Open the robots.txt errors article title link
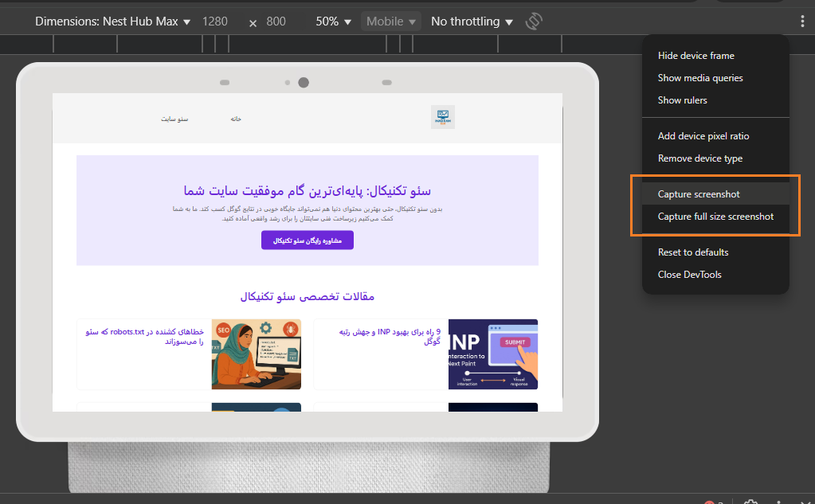 144,336
